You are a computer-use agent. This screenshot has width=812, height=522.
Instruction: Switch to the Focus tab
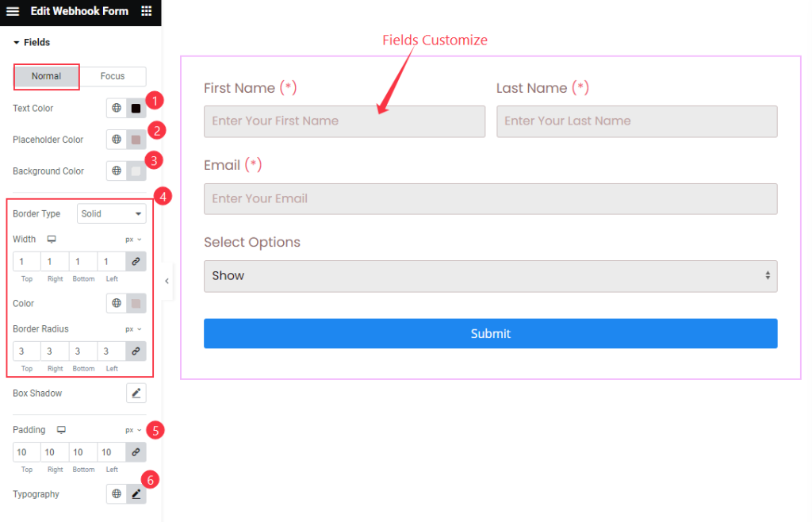tap(113, 76)
